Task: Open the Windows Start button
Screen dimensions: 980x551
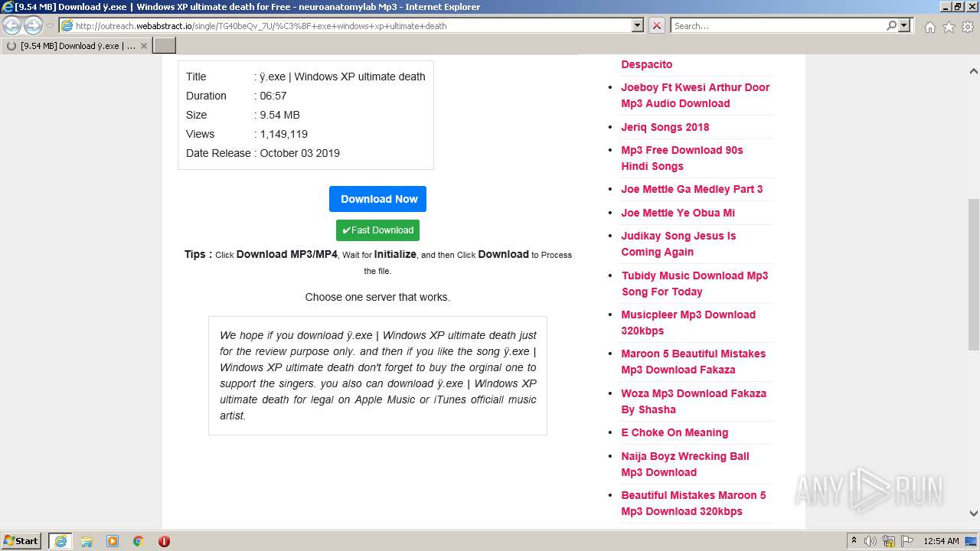Action: point(21,540)
